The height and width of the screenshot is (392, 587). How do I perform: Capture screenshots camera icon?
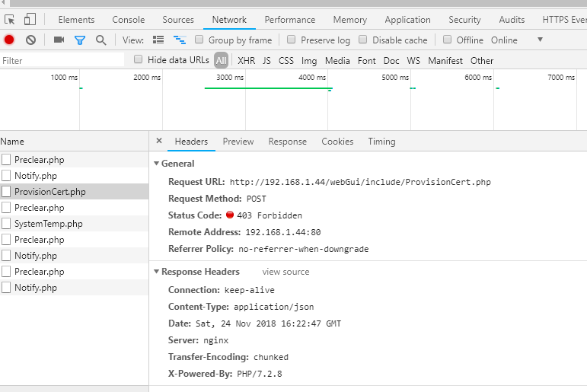(59, 40)
